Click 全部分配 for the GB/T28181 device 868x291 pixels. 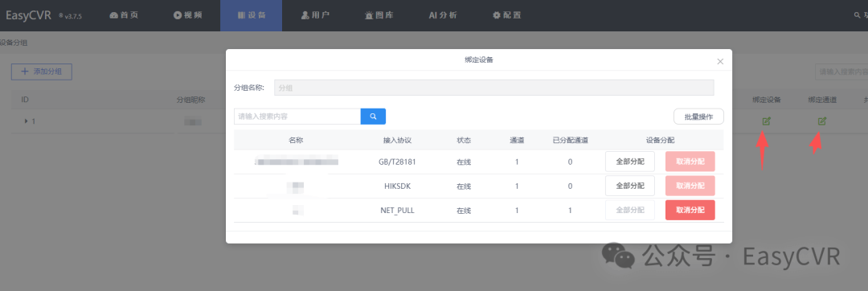coord(630,162)
